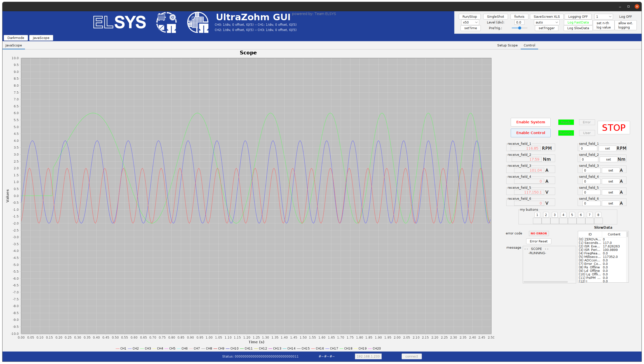Open the auto trigger mode dropdown
Viewport: 644px width, 364px height.
(546, 22)
